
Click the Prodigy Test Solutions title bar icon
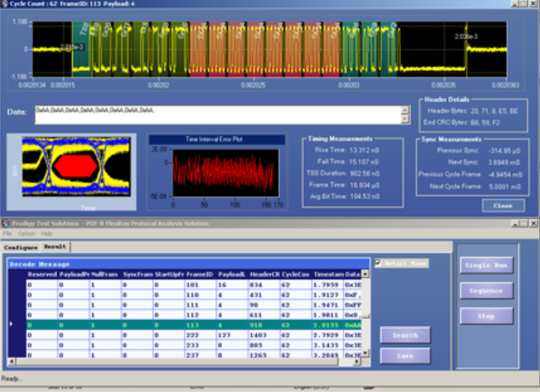[5, 223]
